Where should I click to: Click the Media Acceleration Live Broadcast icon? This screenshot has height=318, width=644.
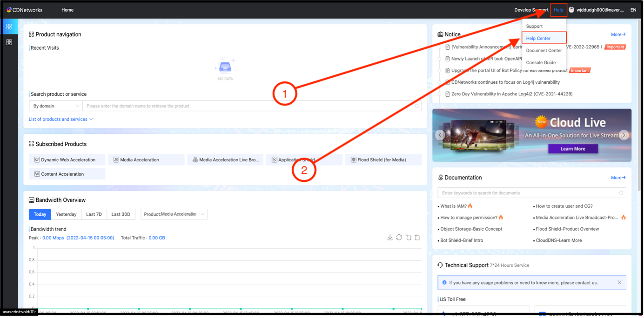click(x=195, y=159)
